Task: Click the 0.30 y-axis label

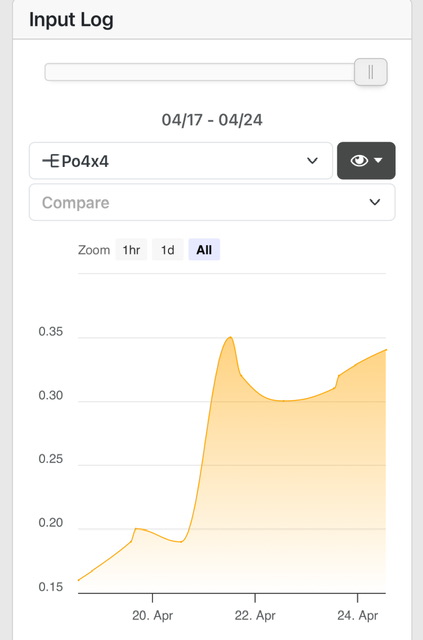Action: click(x=51, y=396)
